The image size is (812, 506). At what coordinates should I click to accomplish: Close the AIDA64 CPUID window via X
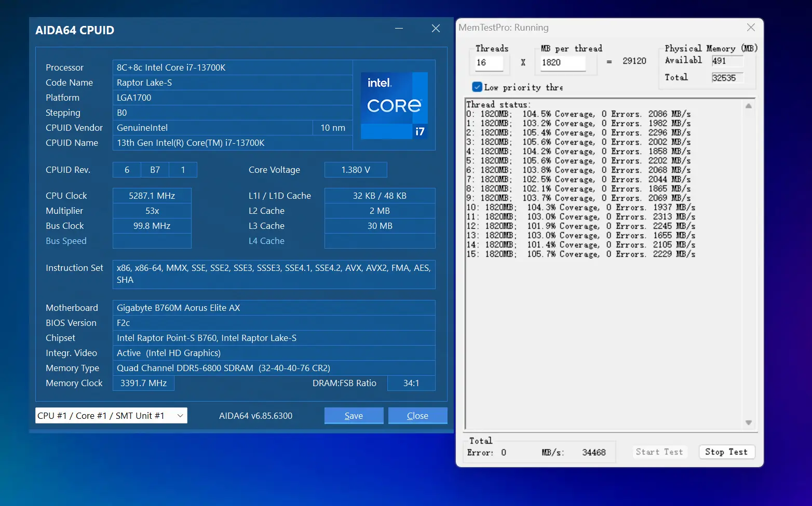pos(436,29)
